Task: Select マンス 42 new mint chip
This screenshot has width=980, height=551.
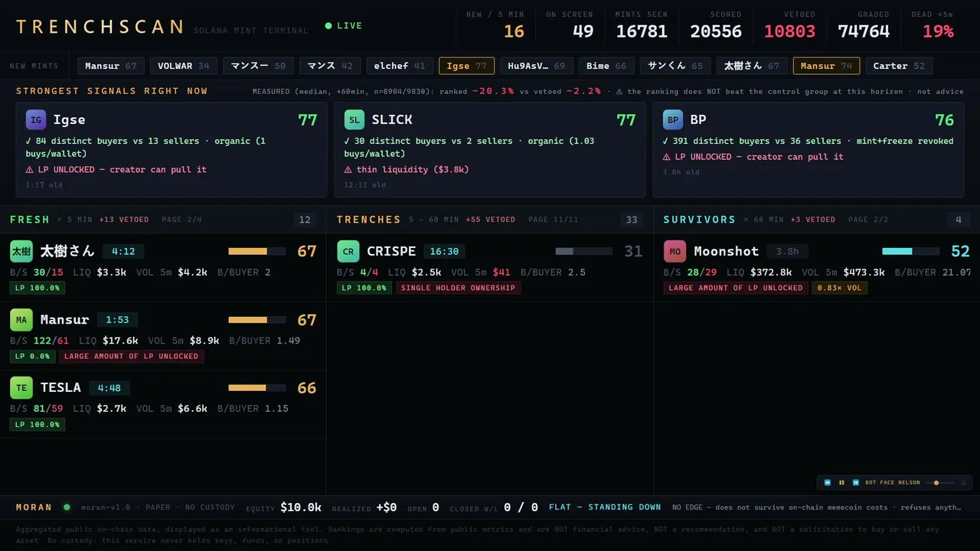Action: [x=330, y=66]
